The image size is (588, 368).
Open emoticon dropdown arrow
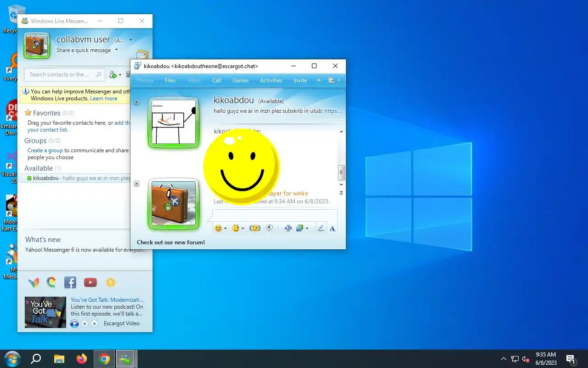click(225, 229)
